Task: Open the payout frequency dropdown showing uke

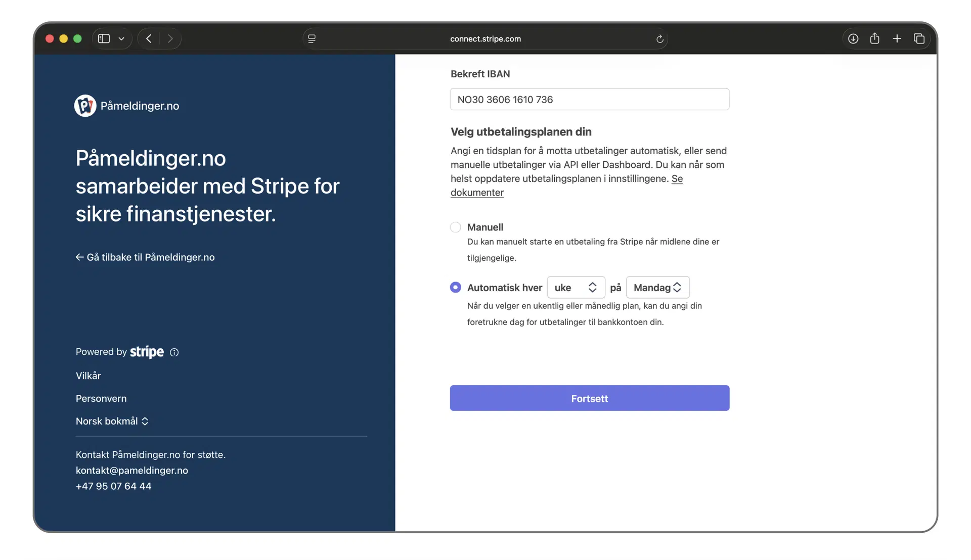Action: click(576, 287)
